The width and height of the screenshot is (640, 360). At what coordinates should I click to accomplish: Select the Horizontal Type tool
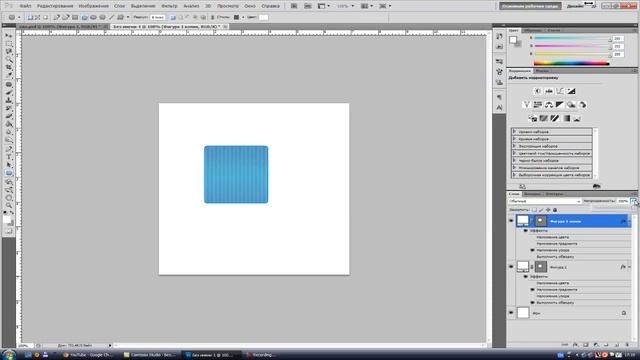pos(9,157)
